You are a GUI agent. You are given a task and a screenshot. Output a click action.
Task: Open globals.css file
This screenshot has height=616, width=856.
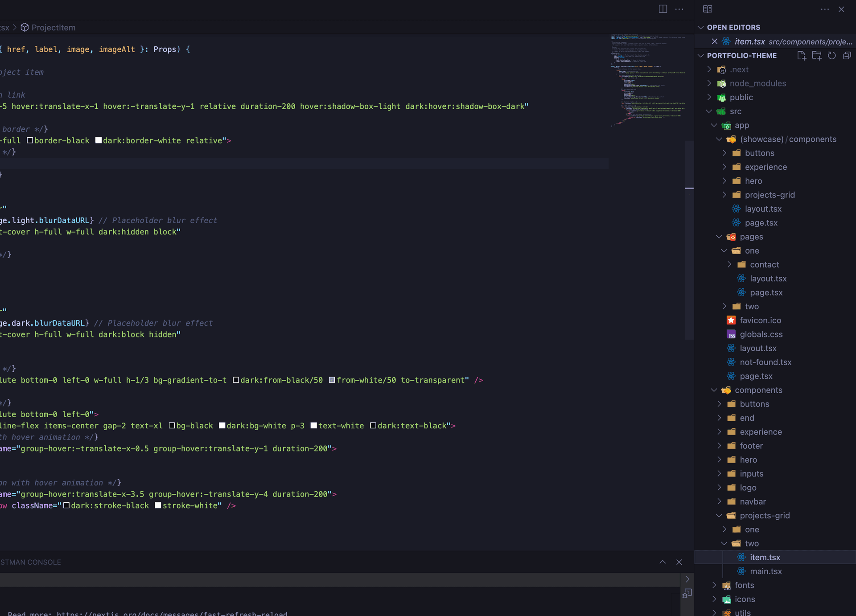coord(761,334)
